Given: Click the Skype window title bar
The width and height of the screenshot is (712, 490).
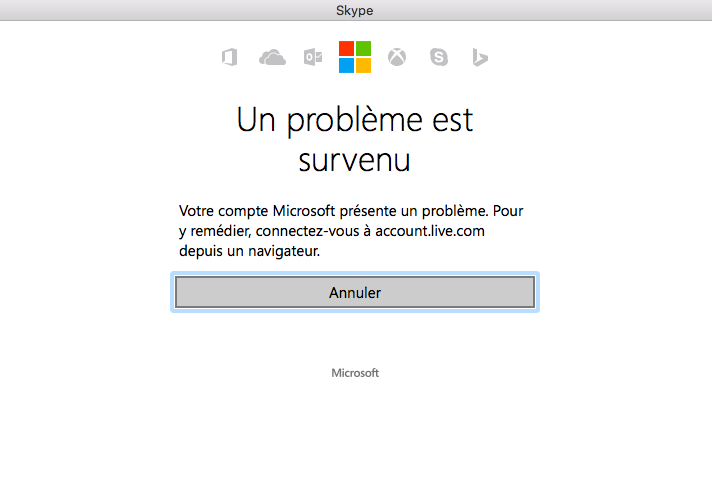Looking at the screenshot, I should [x=356, y=10].
